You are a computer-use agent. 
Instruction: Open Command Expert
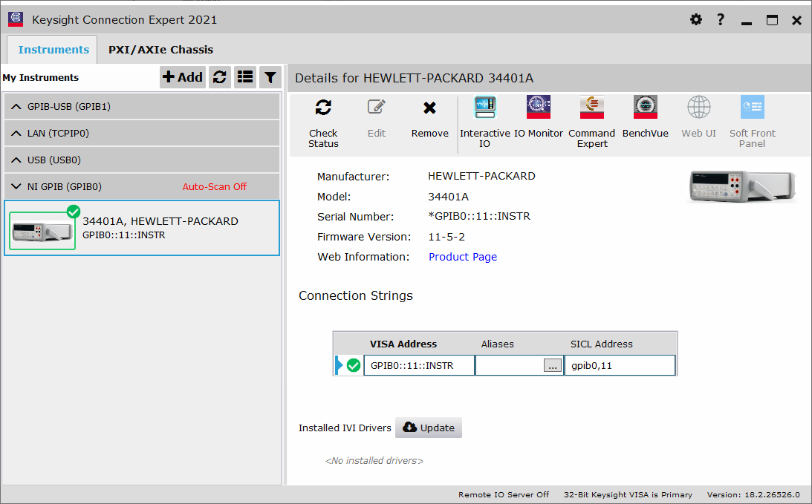(x=591, y=119)
